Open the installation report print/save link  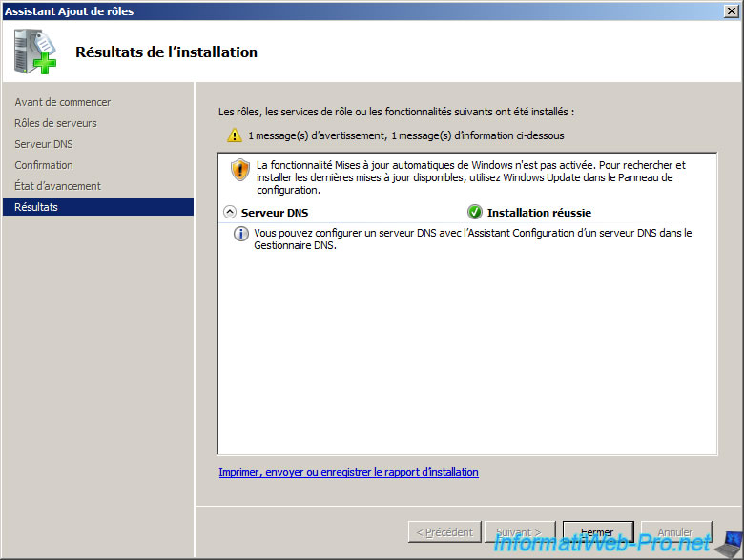tap(348, 472)
